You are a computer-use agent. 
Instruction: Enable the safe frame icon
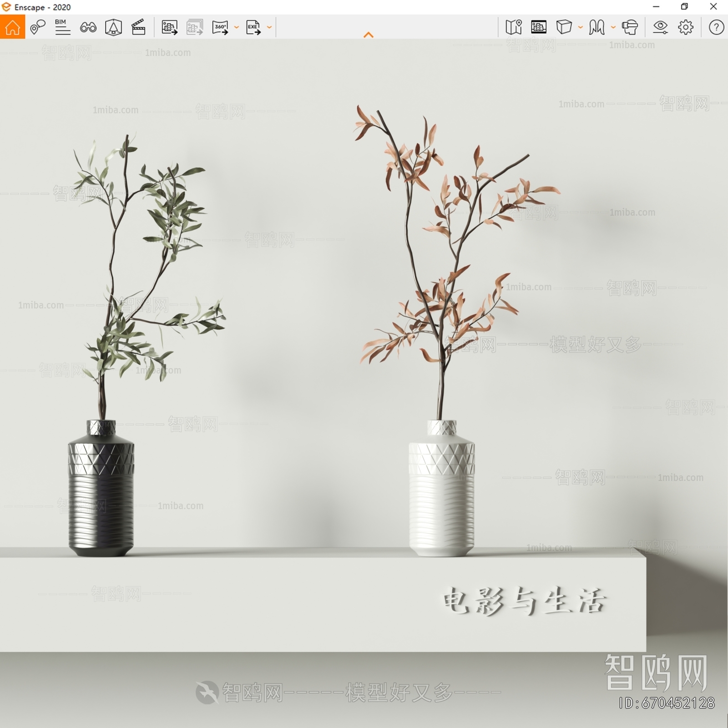click(113, 27)
